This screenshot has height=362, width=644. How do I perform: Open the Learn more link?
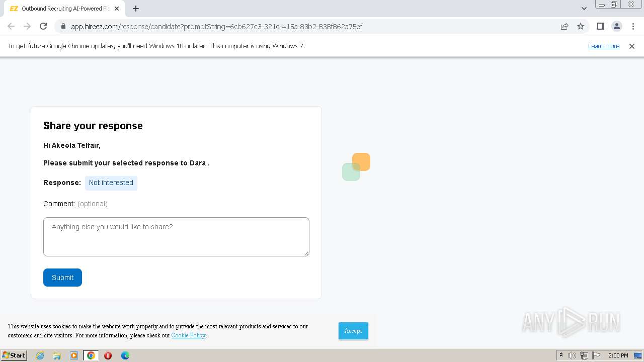pos(604,46)
